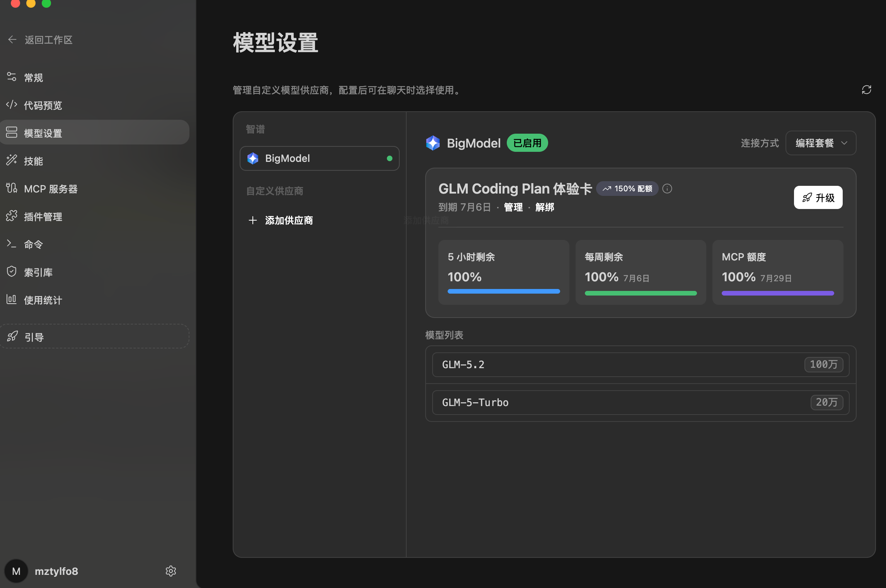Viewport: 886px width, 588px height.
Task: Open the 编程套餐 connection mode dropdown
Action: coord(821,143)
